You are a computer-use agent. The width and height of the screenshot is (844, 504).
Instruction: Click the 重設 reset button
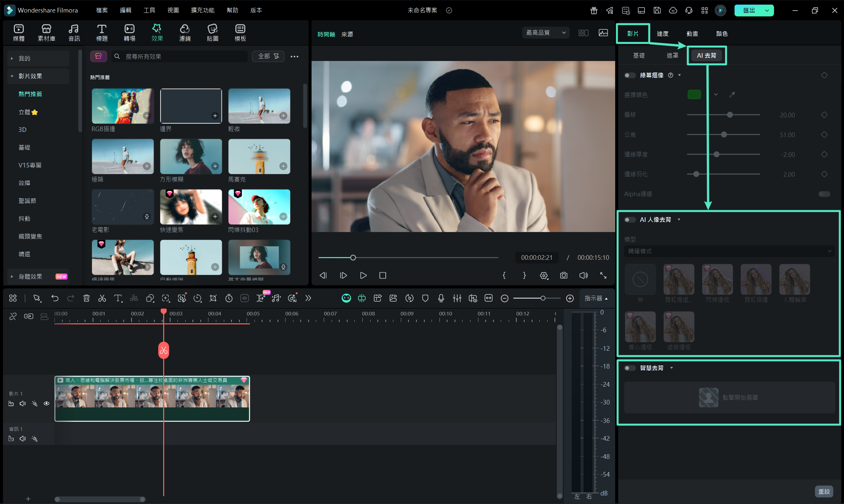(x=824, y=491)
